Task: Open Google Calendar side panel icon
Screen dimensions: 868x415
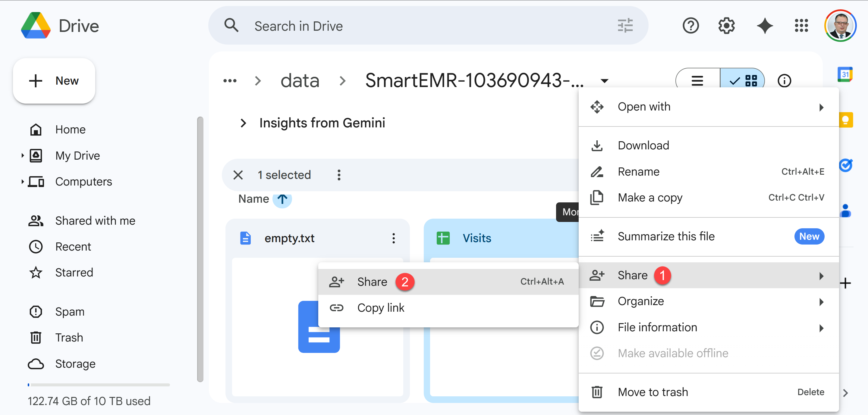Action: coord(845,74)
